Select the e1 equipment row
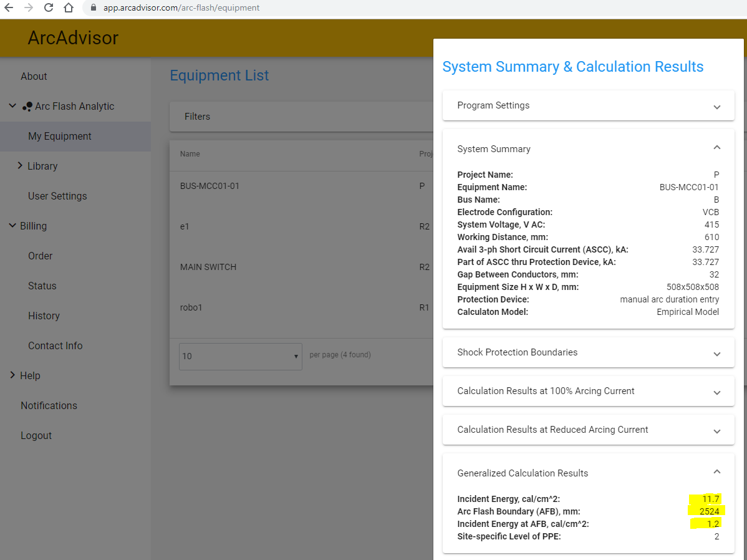747x560 pixels. pyautogui.click(x=301, y=226)
